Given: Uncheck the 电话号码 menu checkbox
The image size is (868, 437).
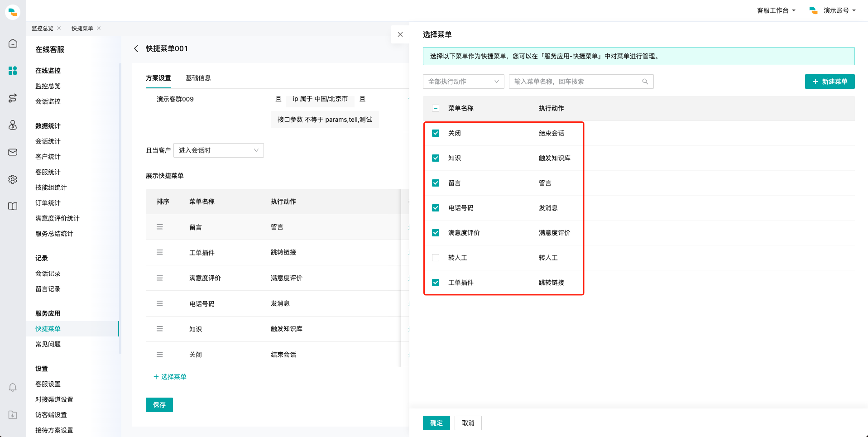Looking at the screenshot, I should point(436,208).
